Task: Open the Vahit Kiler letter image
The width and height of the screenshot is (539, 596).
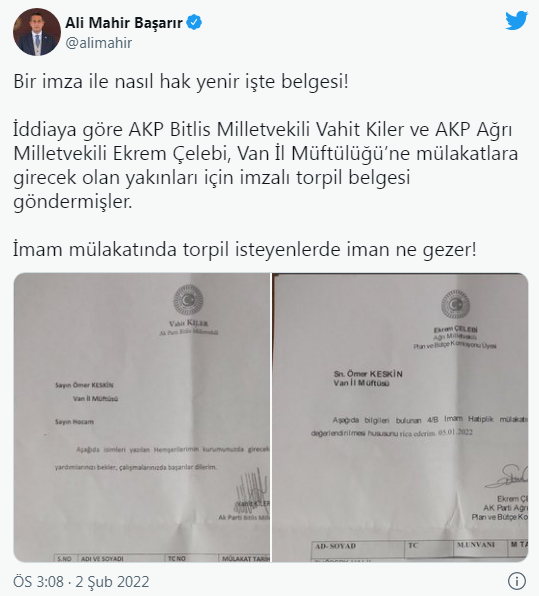Action: (142, 417)
